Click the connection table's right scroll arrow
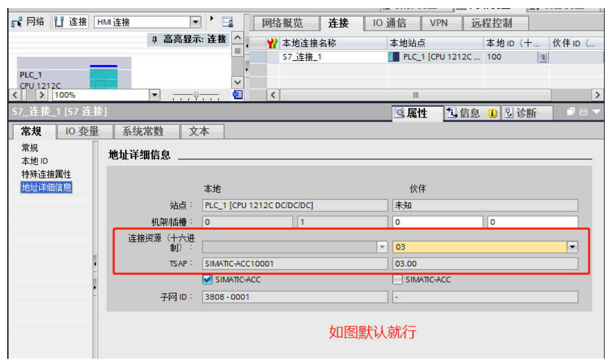 (598, 95)
